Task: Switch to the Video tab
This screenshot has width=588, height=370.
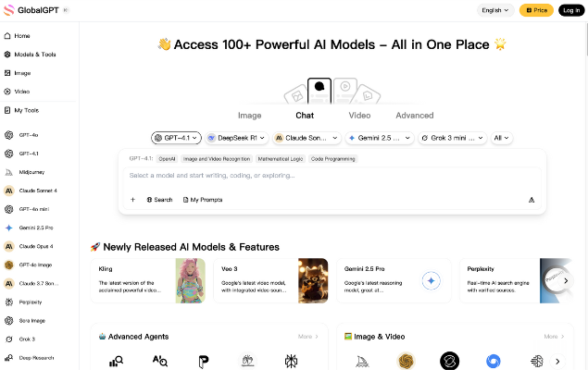Action: coord(359,116)
